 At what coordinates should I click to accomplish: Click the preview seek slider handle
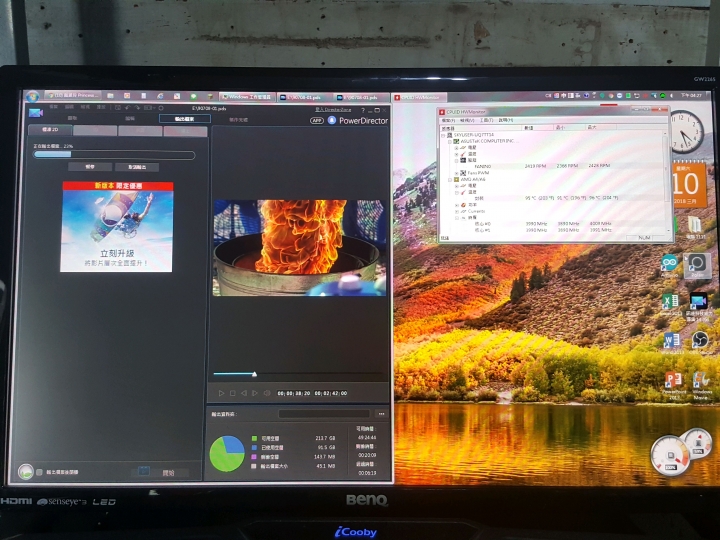(254, 374)
